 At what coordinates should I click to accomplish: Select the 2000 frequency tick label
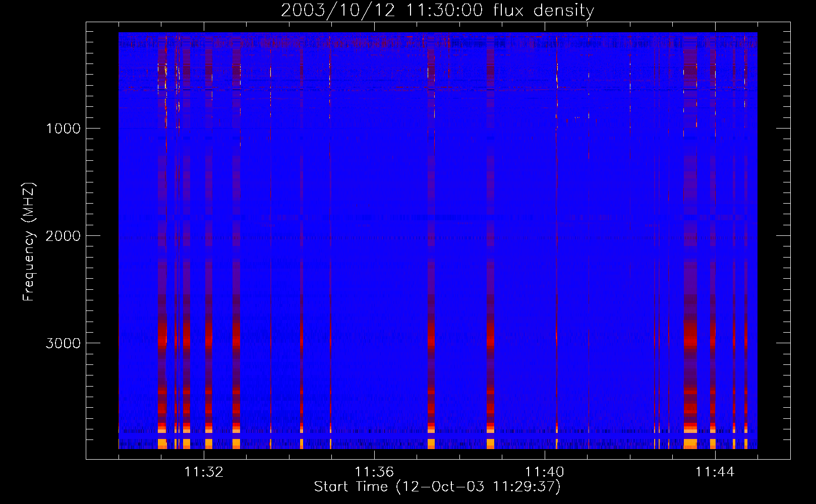63,235
